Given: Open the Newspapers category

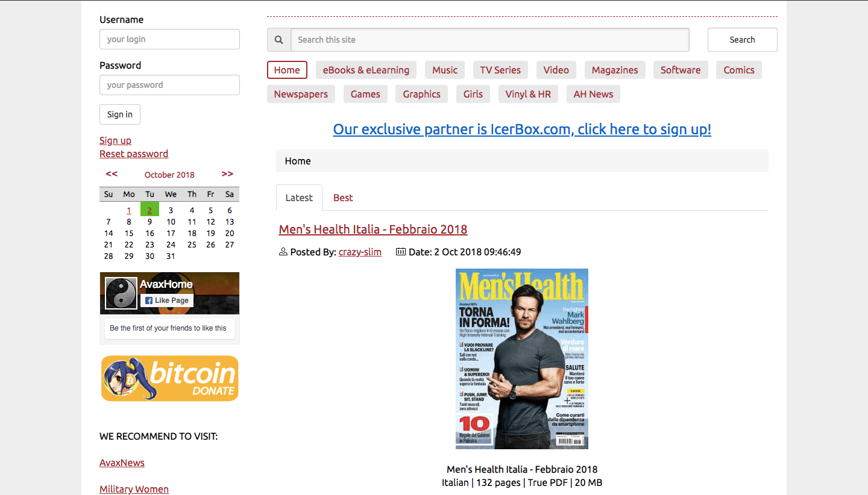Looking at the screenshot, I should point(301,94).
